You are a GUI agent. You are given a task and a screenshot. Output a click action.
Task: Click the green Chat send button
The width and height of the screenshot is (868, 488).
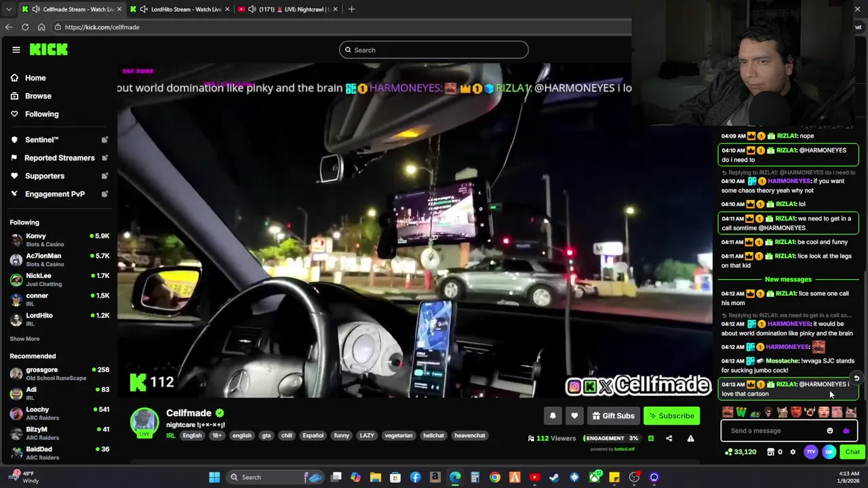tap(852, 452)
